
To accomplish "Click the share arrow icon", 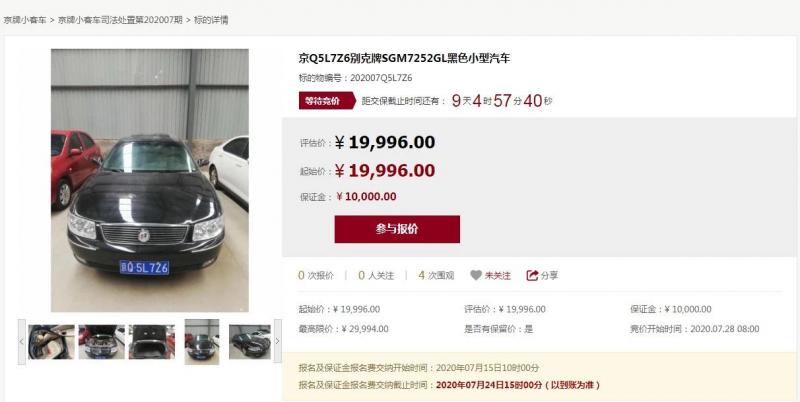I will coord(532,275).
